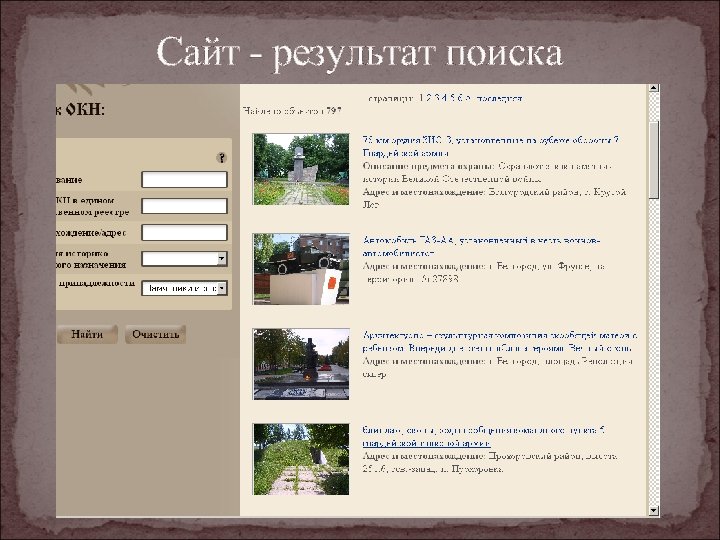Open the 76-mm gun ЗИС-3 monument link

tap(490, 146)
